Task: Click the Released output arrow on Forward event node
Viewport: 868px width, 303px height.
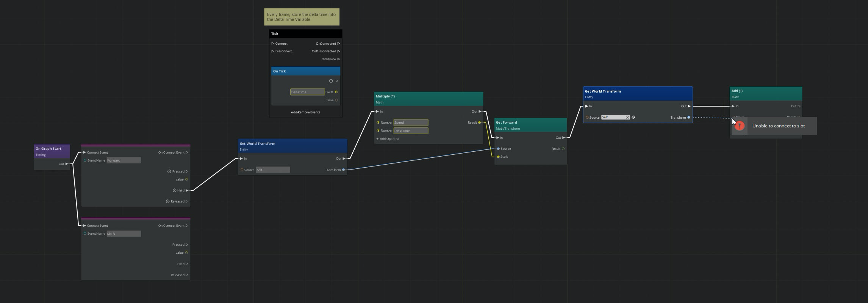Action: coord(187,201)
